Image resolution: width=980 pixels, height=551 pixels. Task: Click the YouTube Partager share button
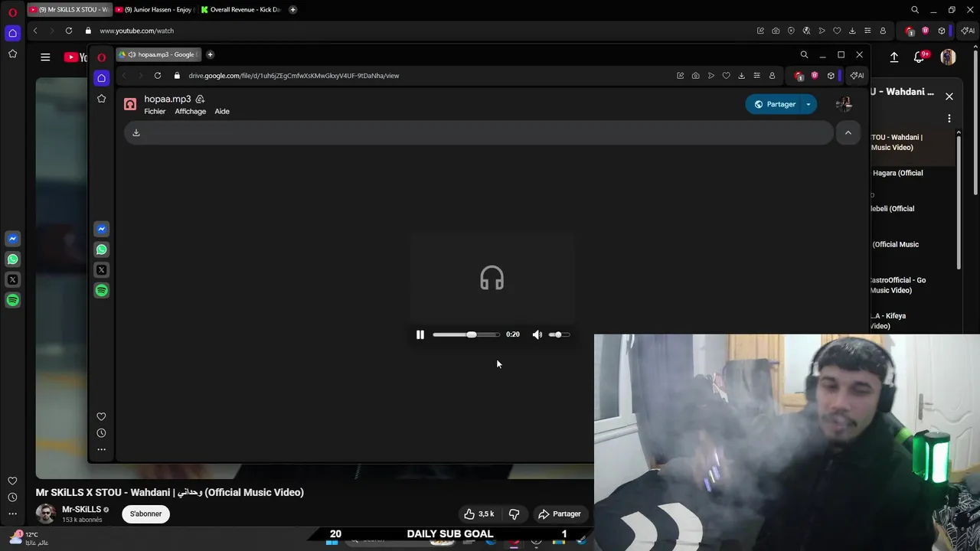[560, 514]
